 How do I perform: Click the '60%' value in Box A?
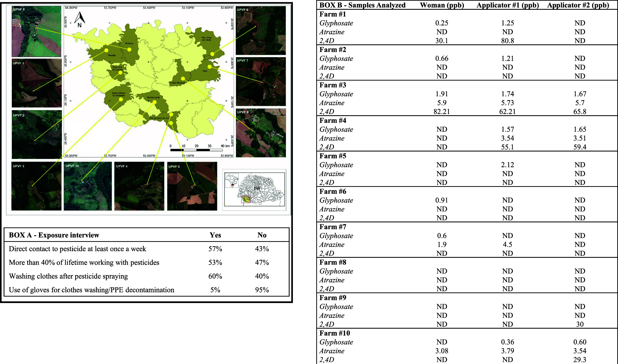(x=215, y=276)
